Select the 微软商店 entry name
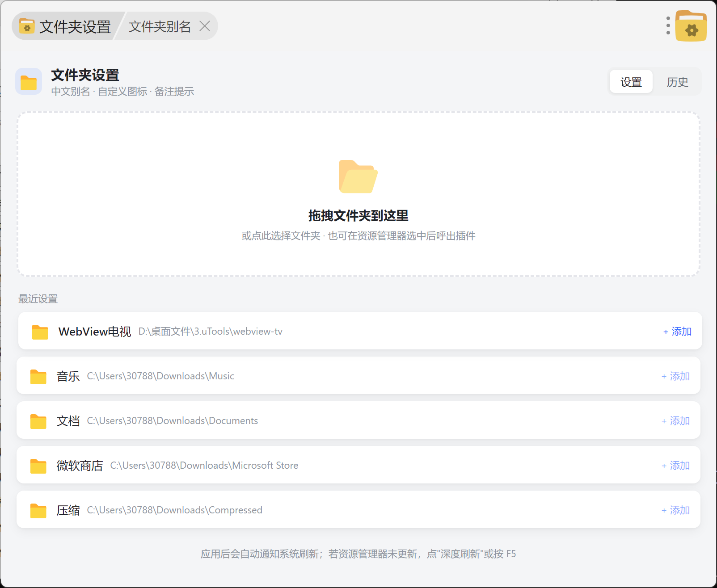This screenshot has height=588, width=717. tap(80, 465)
